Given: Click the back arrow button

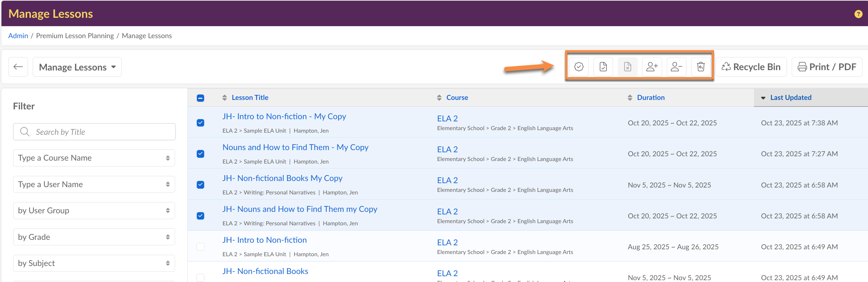Looking at the screenshot, I should (18, 67).
